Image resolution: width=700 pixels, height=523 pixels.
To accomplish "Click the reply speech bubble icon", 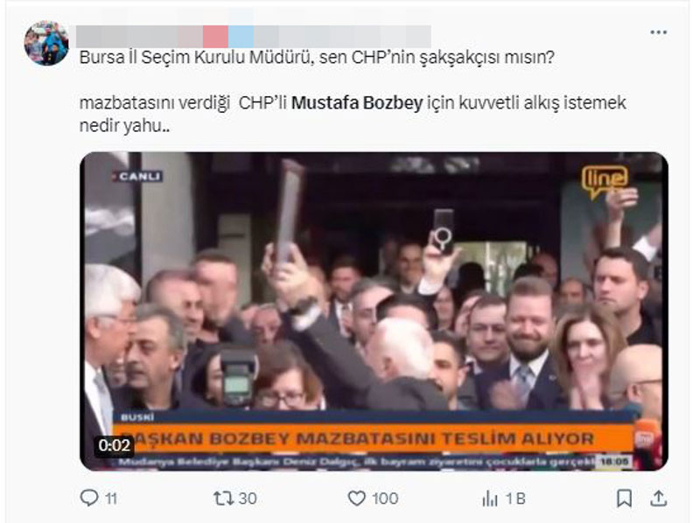I will [89, 498].
